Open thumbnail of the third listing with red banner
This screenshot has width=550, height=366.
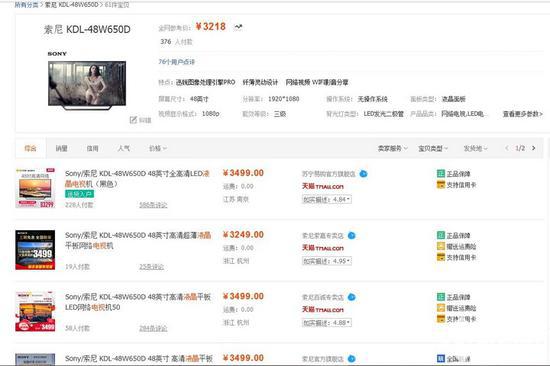[35, 312]
